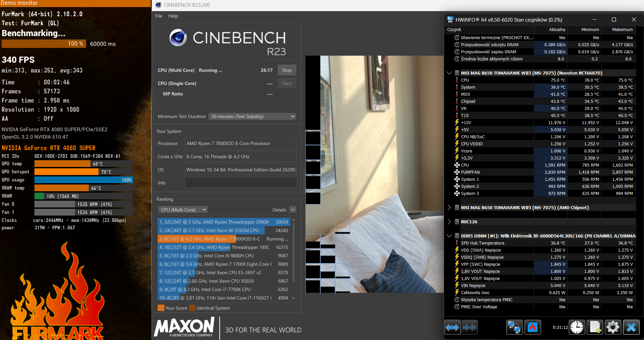Expand the NUC126 sensor group

[x=449, y=222]
